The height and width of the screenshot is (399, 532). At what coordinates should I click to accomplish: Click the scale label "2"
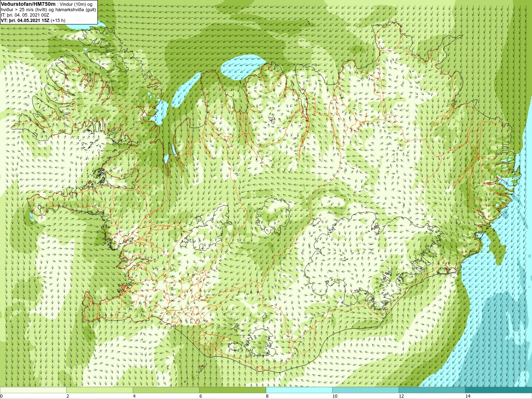tap(68, 396)
